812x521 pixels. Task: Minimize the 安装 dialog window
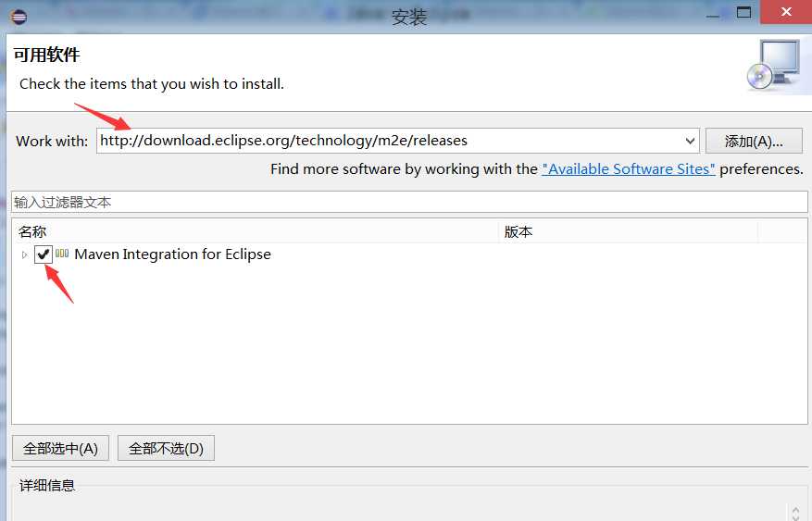pos(713,14)
